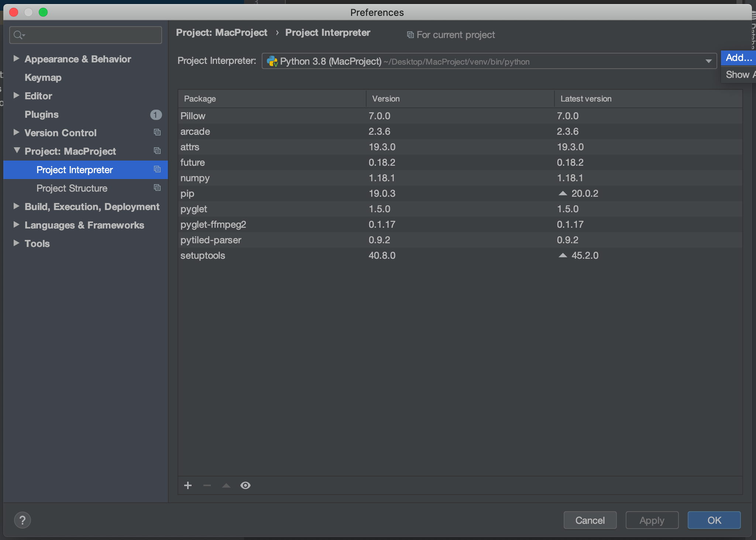756x540 pixels.
Task: Click the 40.8.0 version of setuptools
Action: coord(382,255)
